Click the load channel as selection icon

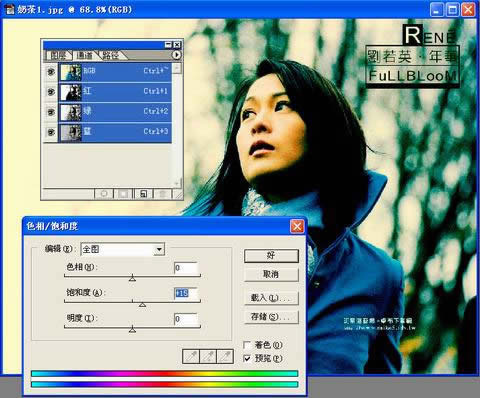[104, 194]
